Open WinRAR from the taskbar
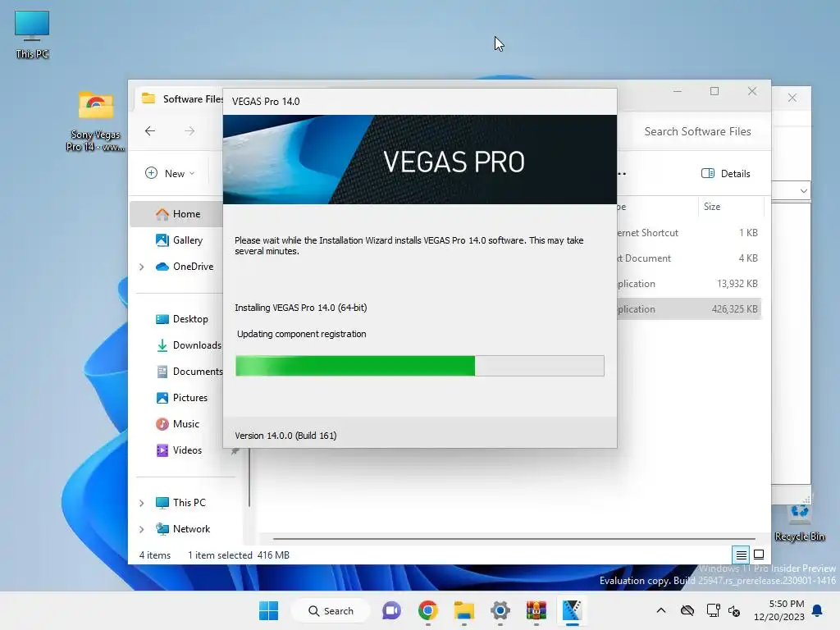Viewport: 840px width, 630px height. click(536, 610)
